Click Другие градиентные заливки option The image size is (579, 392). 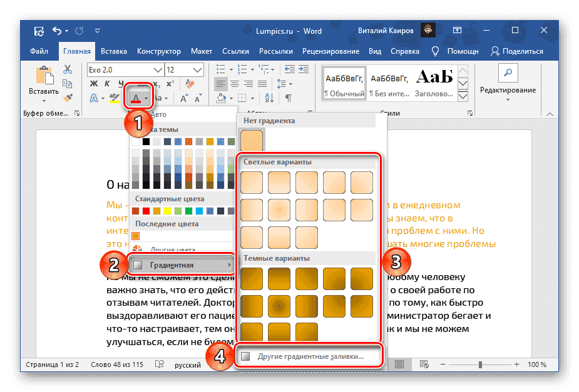click(x=310, y=354)
